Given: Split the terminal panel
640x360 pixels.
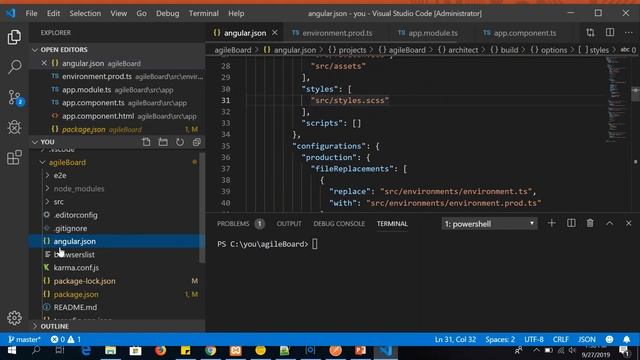Looking at the screenshot, I should pos(571,223).
